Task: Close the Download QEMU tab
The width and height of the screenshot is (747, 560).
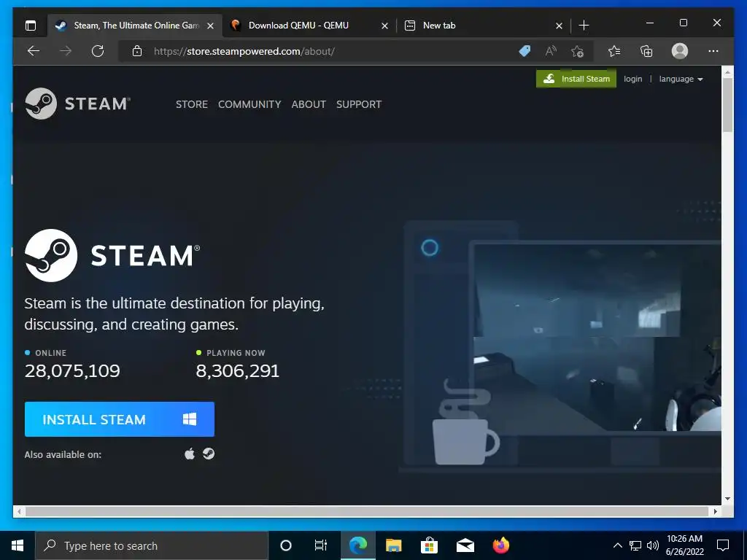Action: [384, 26]
